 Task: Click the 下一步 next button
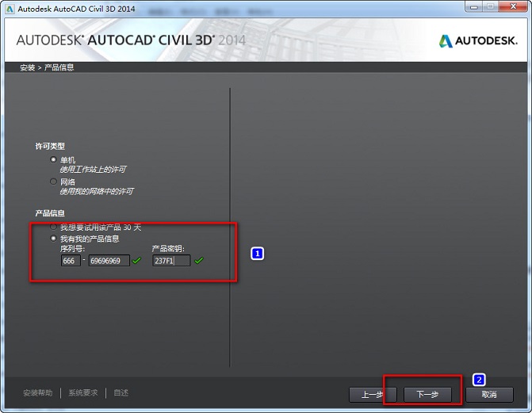[x=427, y=394]
